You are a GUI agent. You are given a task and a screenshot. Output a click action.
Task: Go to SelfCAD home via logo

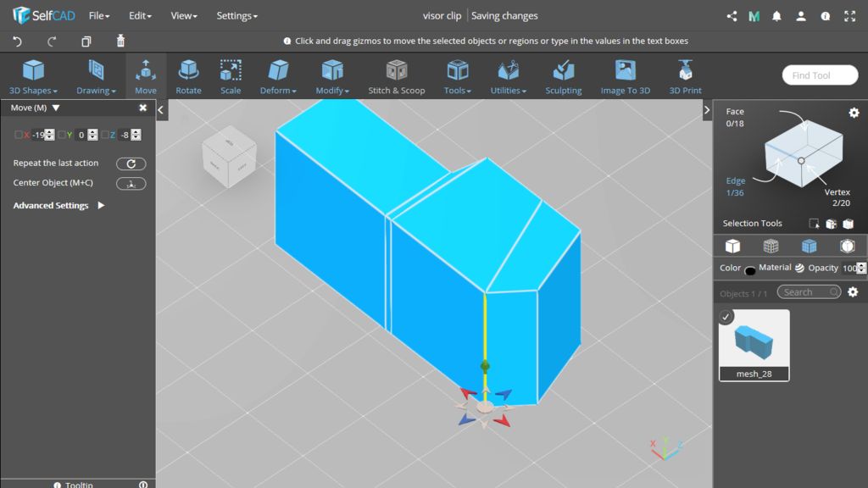pos(44,15)
